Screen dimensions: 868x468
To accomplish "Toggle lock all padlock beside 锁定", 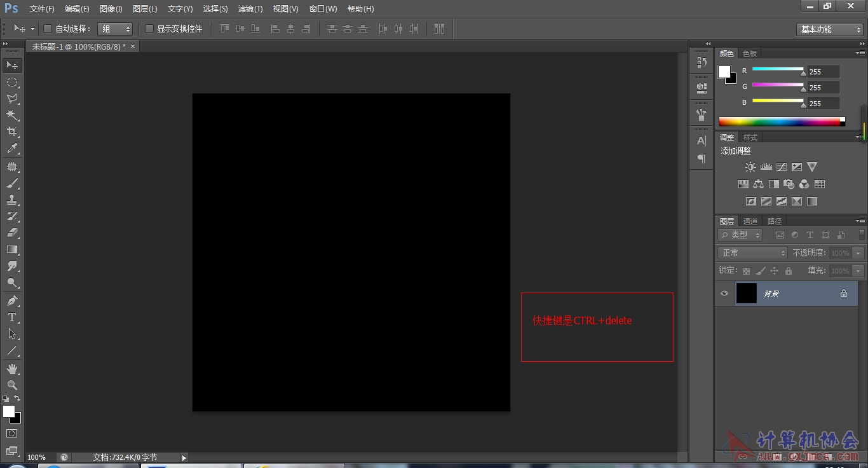I will (789, 271).
